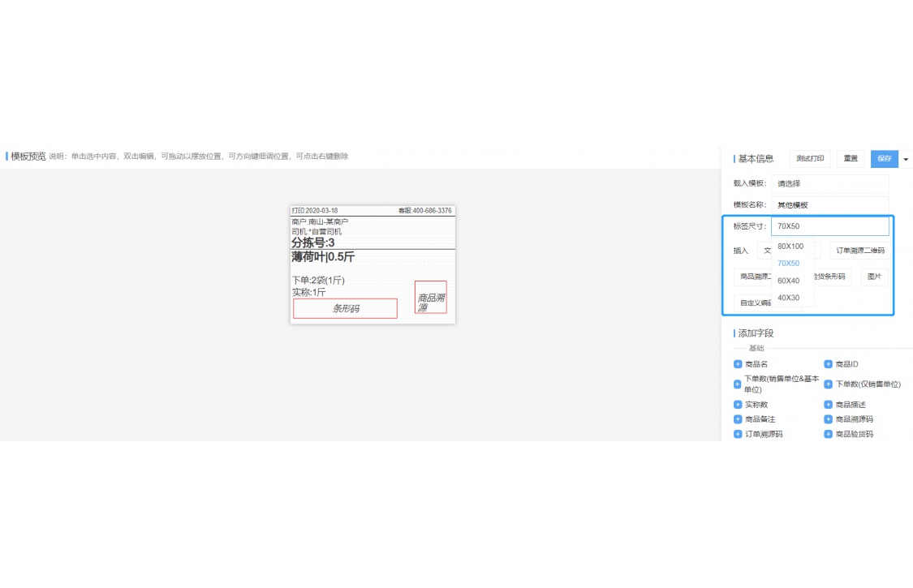Add the 实称数 field via plus icon

tap(738, 404)
